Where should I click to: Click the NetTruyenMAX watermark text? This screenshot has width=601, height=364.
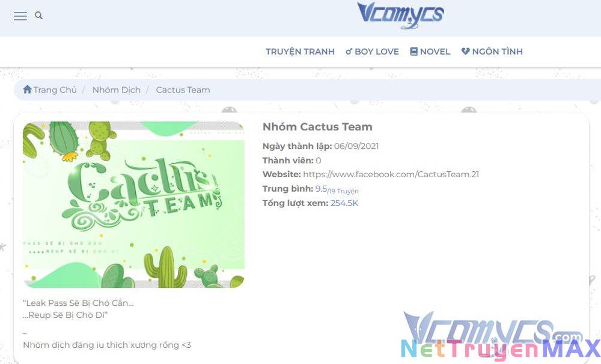click(500, 350)
